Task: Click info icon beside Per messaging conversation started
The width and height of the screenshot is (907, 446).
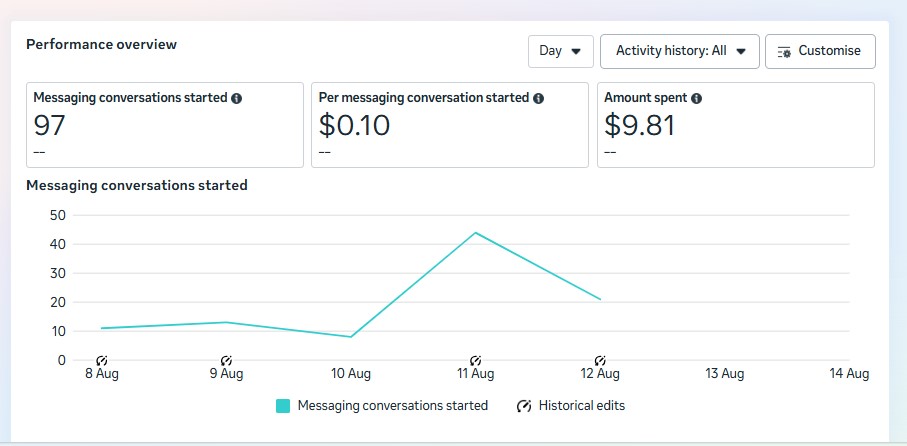Action: 538,99
